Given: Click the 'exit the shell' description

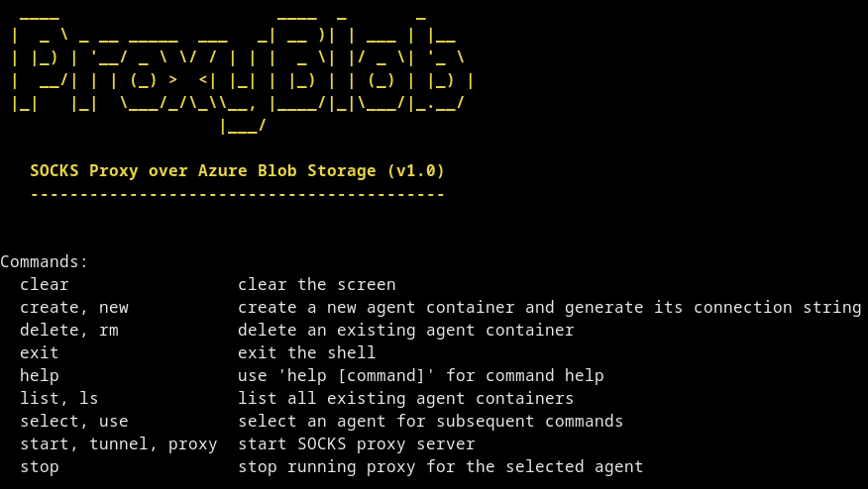Looking at the screenshot, I should point(307,353).
